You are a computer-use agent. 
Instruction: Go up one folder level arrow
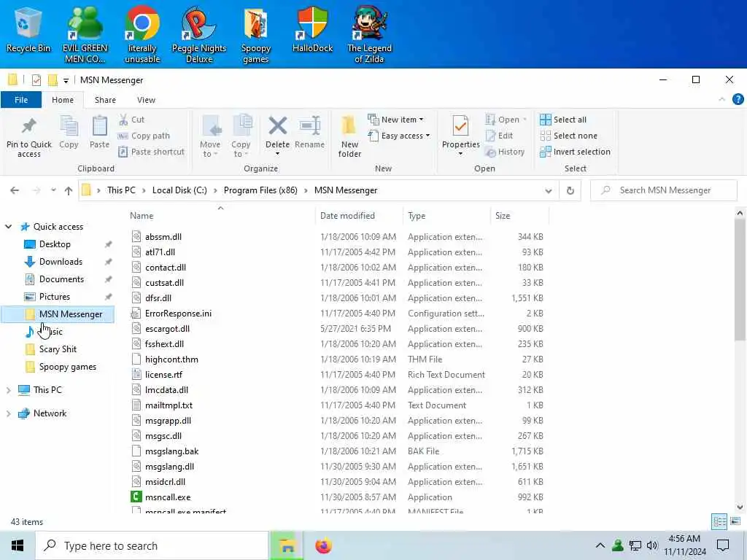tap(69, 190)
